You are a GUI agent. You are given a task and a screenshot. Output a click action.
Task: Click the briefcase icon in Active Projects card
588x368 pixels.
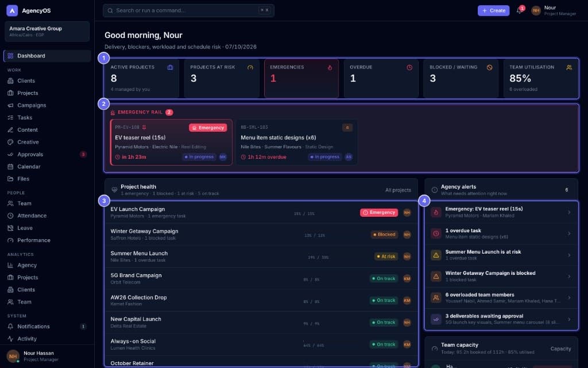coord(170,67)
